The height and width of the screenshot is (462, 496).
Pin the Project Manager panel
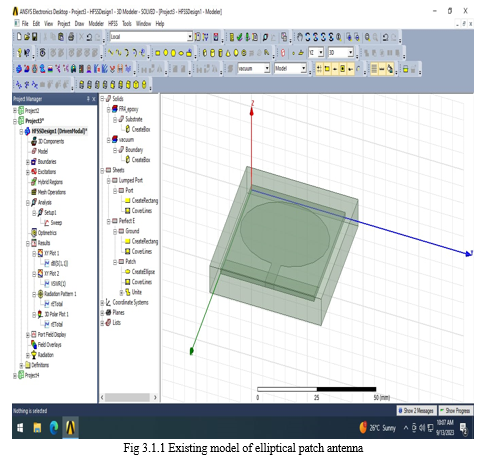click(88, 99)
